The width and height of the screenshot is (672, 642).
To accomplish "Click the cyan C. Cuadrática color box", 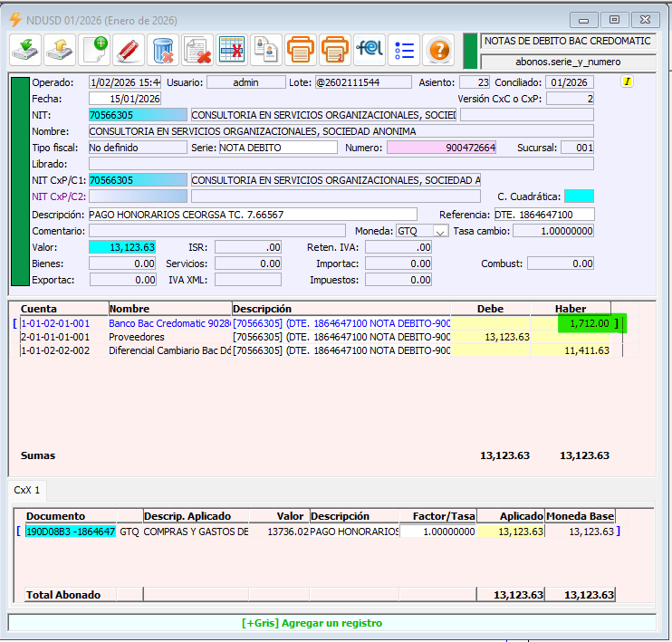I will point(578,196).
